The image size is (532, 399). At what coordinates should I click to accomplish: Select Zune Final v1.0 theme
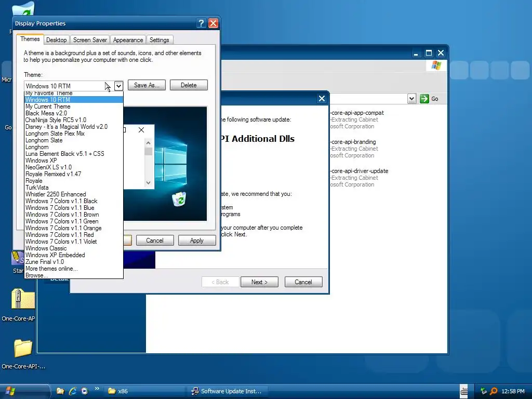(x=74, y=262)
